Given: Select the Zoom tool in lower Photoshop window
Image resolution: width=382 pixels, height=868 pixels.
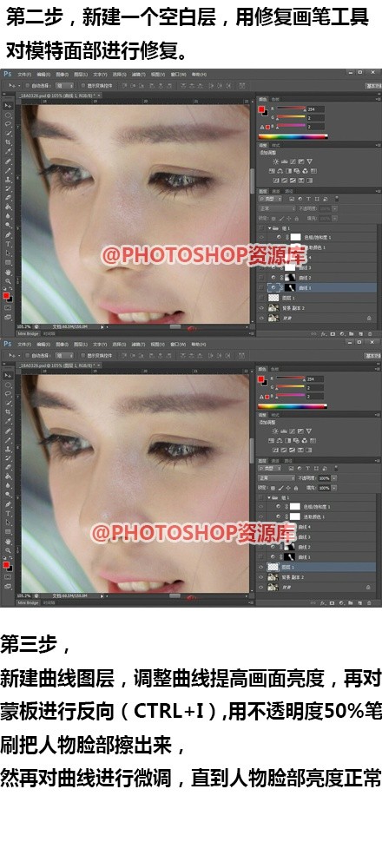Looking at the screenshot, I should 8,550.
